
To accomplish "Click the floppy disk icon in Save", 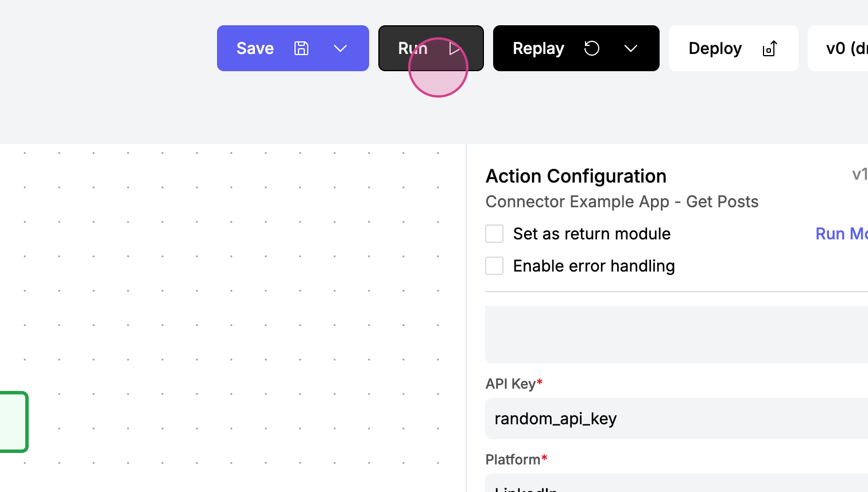I will coord(301,48).
